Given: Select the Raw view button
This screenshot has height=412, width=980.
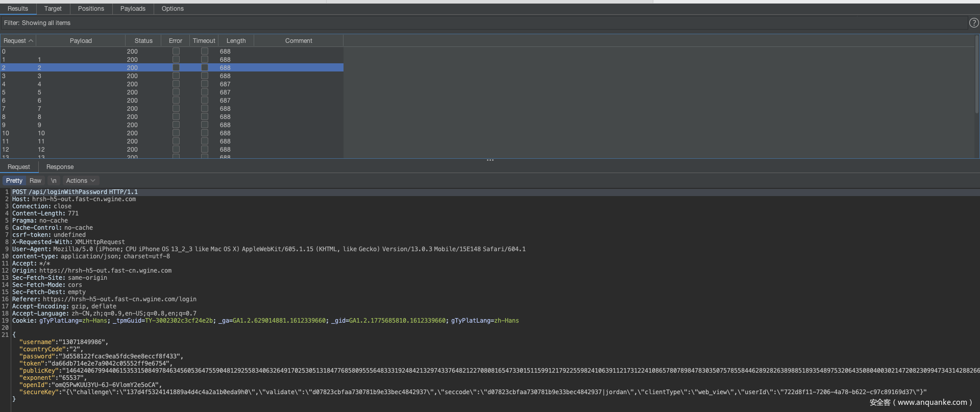Looking at the screenshot, I should click(35, 181).
